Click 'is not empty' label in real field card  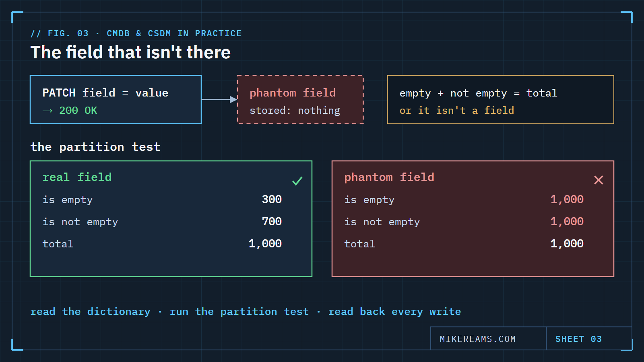tap(80, 222)
